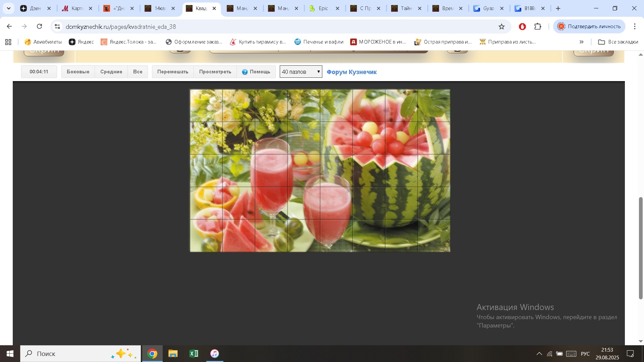Open МОРОЖЕНОЕ bookmark
This screenshot has height=362, width=644.
(x=378, y=42)
